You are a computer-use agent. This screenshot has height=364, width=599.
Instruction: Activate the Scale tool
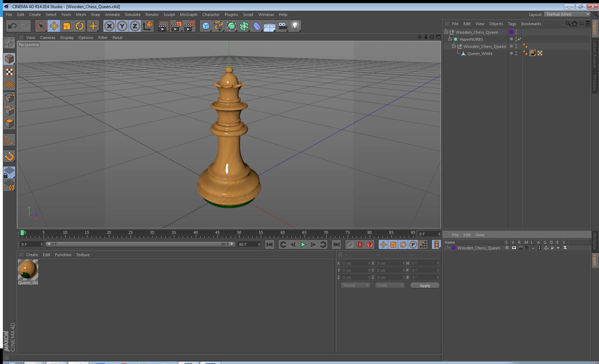click(67, 26)
